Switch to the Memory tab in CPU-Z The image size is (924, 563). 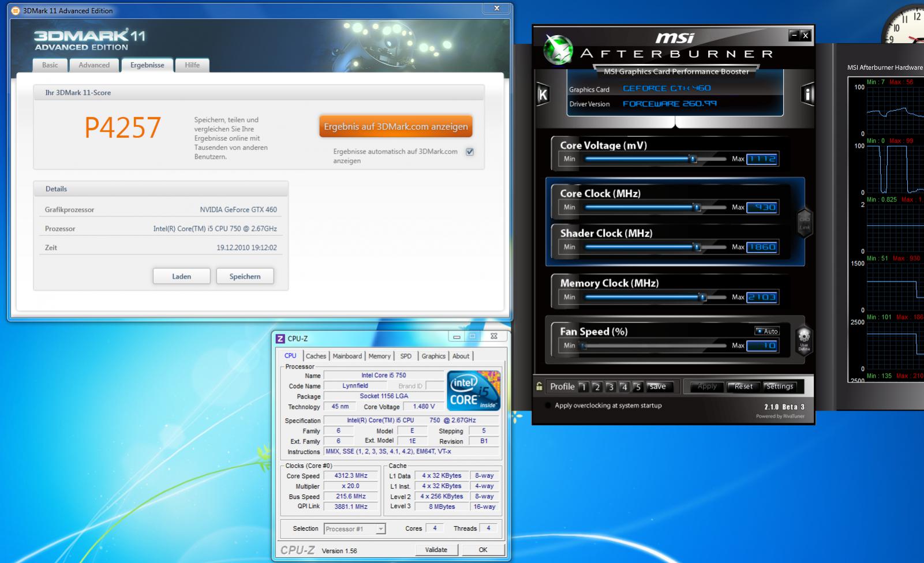[x=380, y=356]
